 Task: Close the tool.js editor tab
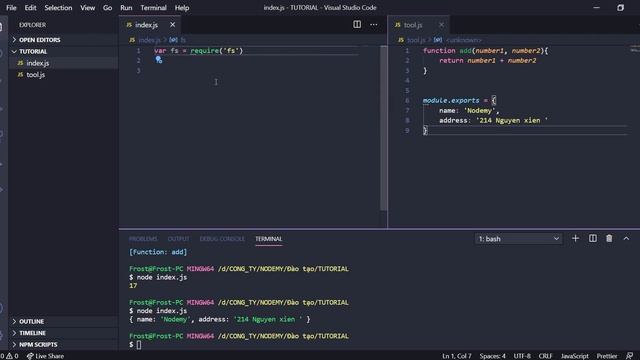point(441,25)
